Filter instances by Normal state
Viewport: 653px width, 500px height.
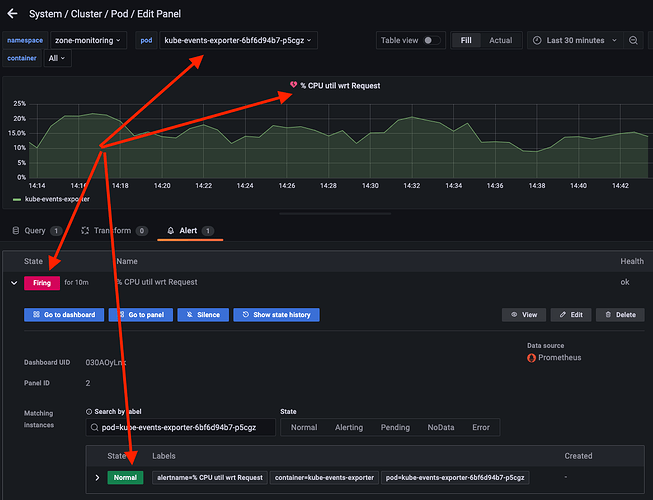(304, 428)
